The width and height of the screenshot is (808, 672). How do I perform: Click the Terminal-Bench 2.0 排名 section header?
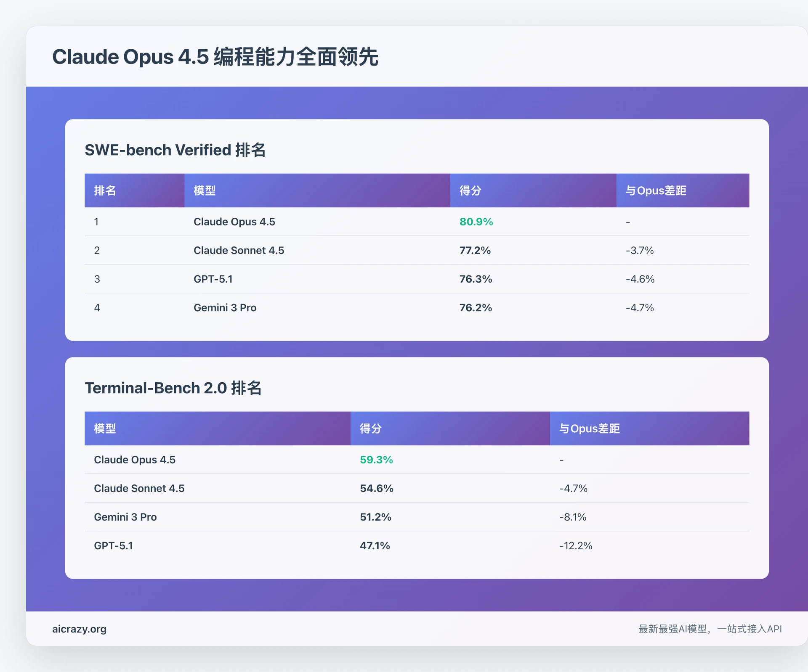tap(173, 388)
